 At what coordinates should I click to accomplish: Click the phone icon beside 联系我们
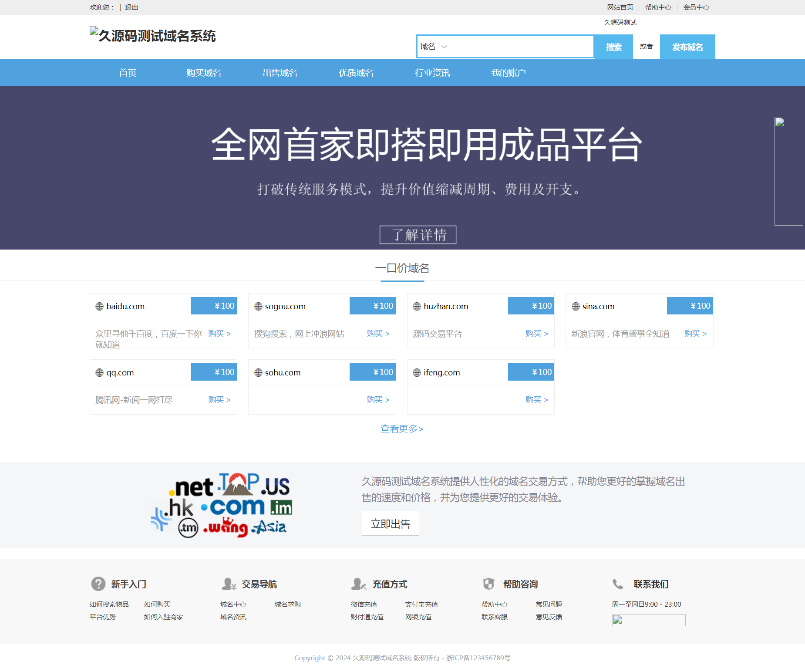617,584
